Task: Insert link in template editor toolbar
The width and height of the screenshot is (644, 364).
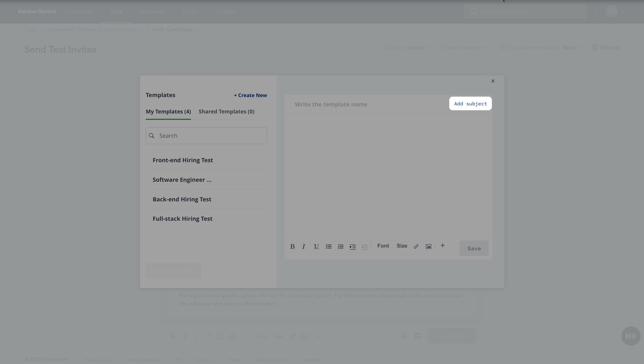Action: (416, 246)
